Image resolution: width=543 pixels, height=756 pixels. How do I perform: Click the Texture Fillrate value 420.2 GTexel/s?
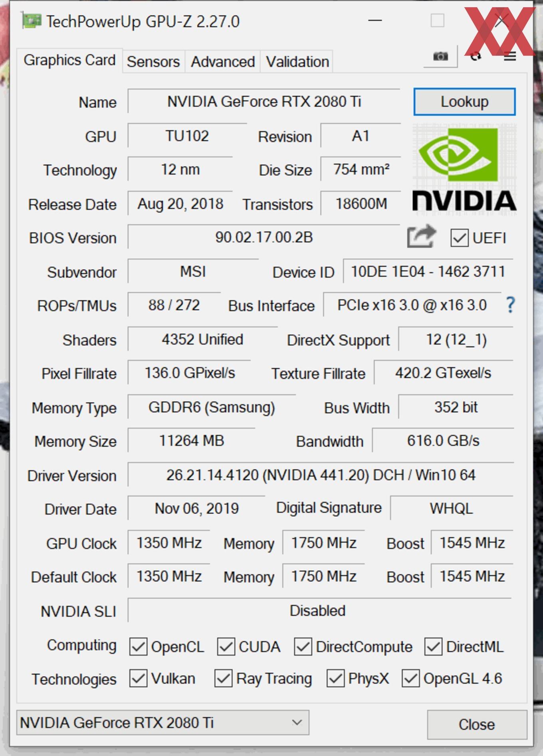tap(443, 373)
